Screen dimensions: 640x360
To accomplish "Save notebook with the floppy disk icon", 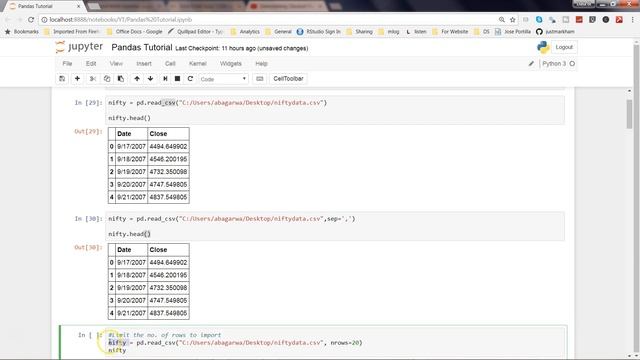I will pos(62,79).
